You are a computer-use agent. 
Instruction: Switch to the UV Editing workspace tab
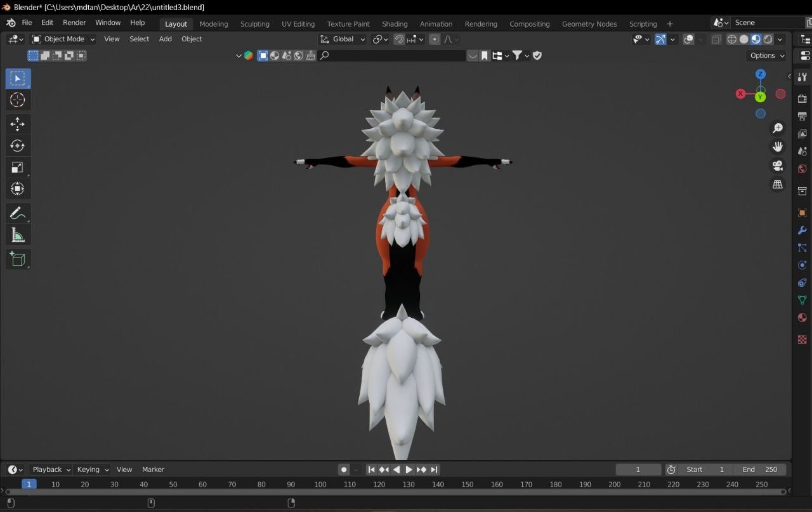pyautogui.click(x=298, y=24)
